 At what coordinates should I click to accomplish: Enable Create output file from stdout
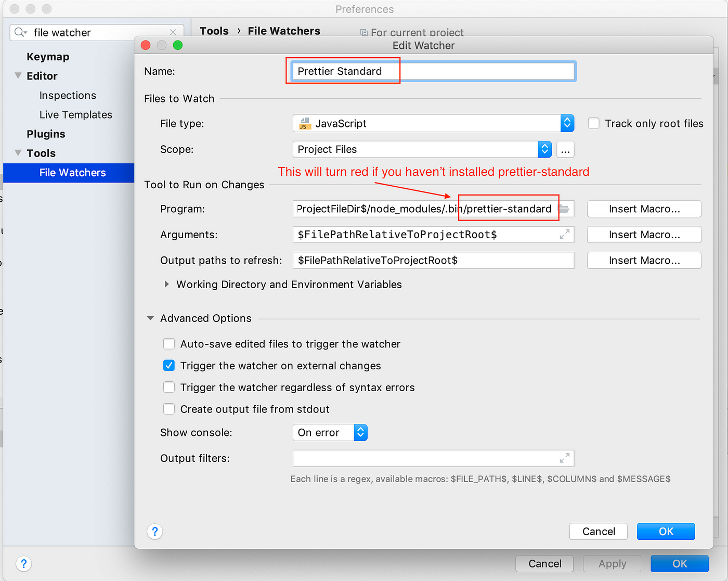pos(169,409)
